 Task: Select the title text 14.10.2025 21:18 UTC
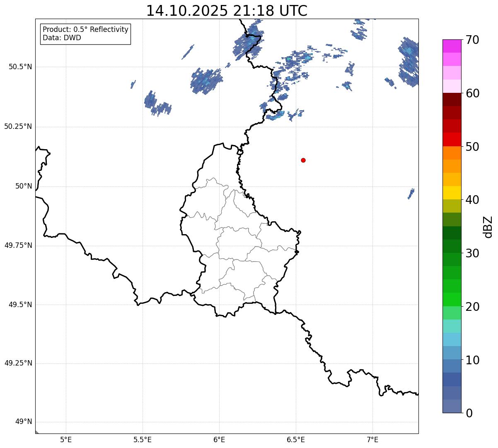[x=227, y=11]
